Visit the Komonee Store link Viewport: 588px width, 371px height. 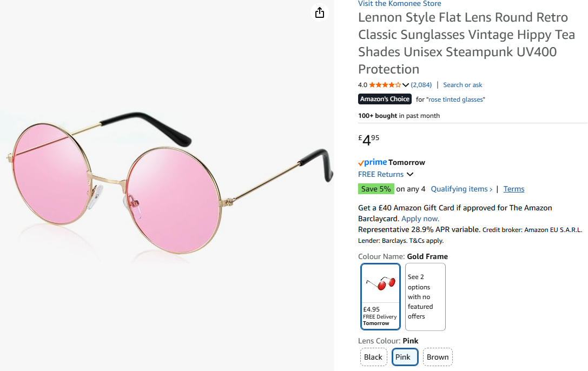click(x=399, y=4)
